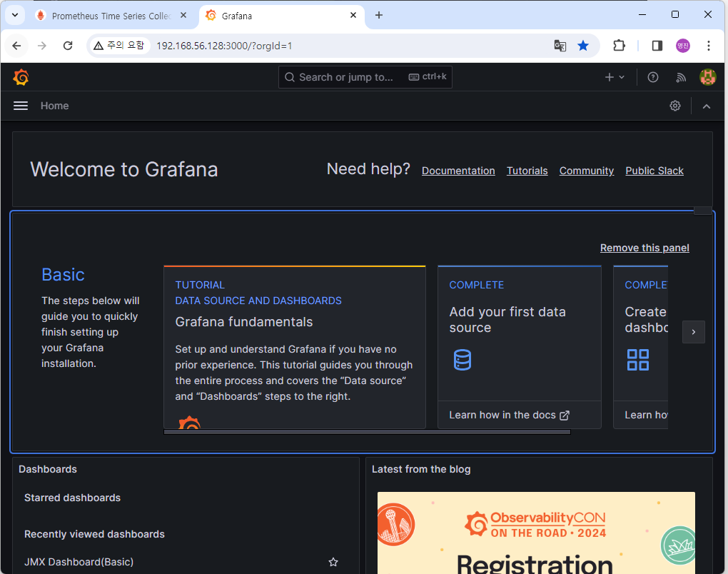Click the Recently viewed dashboards heading
The image size is (728, 574).
point(94,534)
